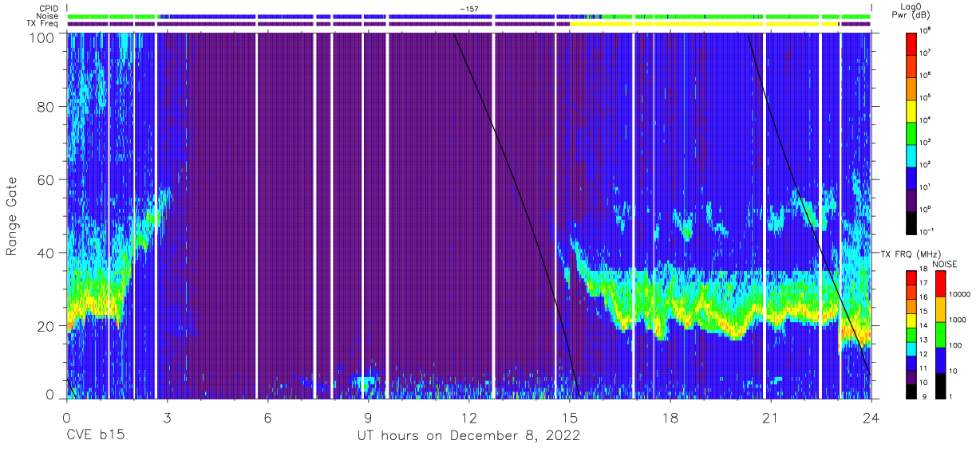Click the red segment of the TX FRQ color bar

(912, 277)
